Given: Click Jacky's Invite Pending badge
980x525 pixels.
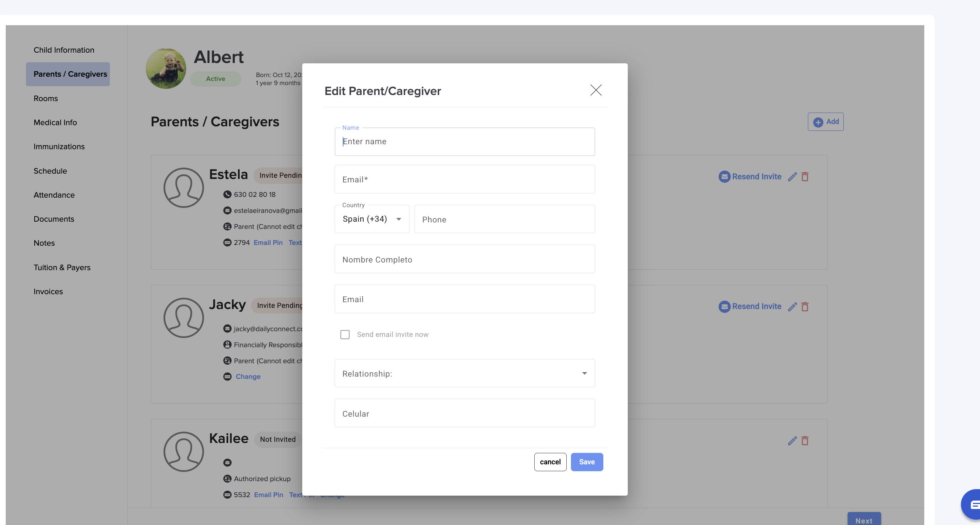Looking at the screenshot, I should (277, 306).
